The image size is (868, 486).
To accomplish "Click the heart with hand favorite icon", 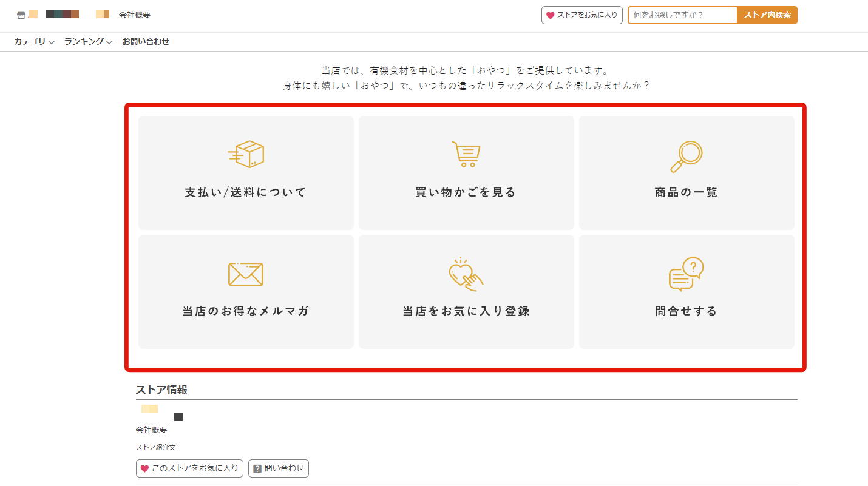I will point(466,274).
